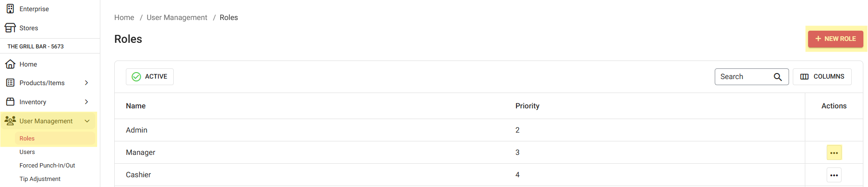868x187 pixels.
Task: Expand the Inventory submenu chevron
Action: (86, 102)
